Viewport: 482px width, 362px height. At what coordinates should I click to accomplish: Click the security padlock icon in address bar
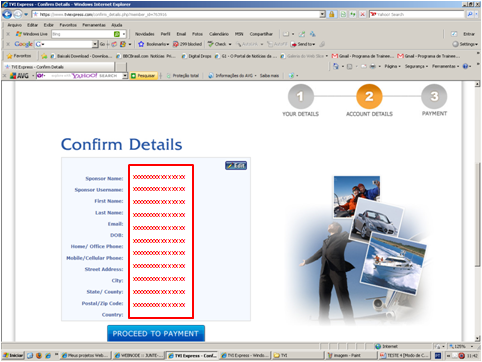tap(332, 14)
